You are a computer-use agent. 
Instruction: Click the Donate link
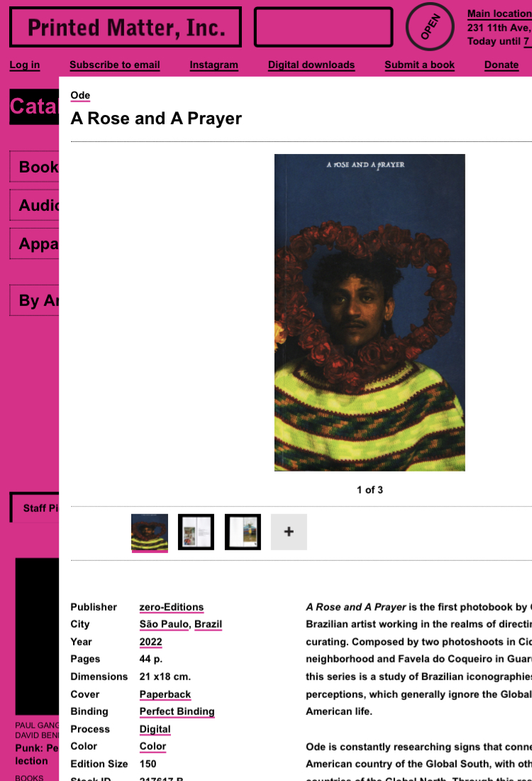click(x=501, y=65)
